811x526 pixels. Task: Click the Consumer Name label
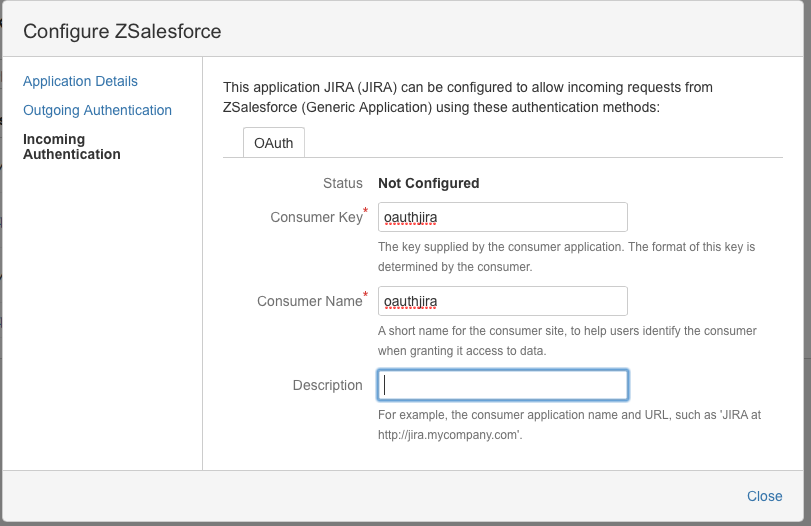tap(309, 301)
